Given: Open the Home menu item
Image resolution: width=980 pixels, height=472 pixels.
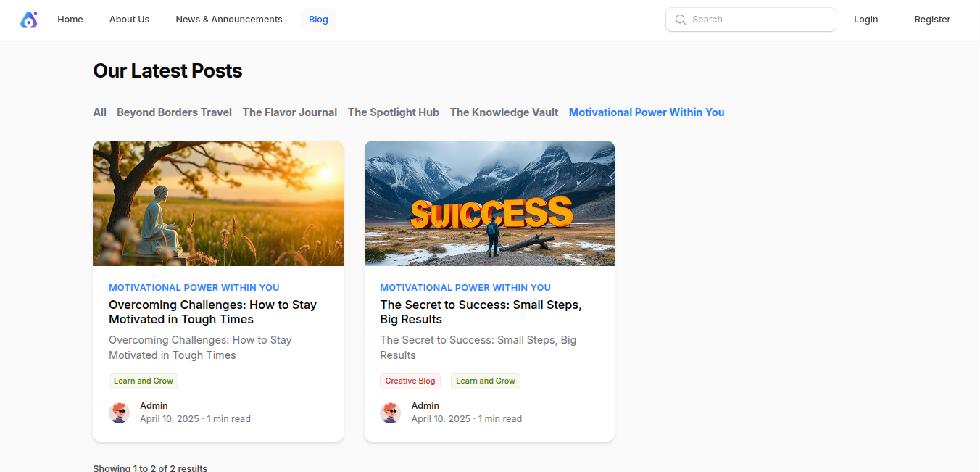Looking at the screenshot, I should pyautogui.click(x=70, y=20).
